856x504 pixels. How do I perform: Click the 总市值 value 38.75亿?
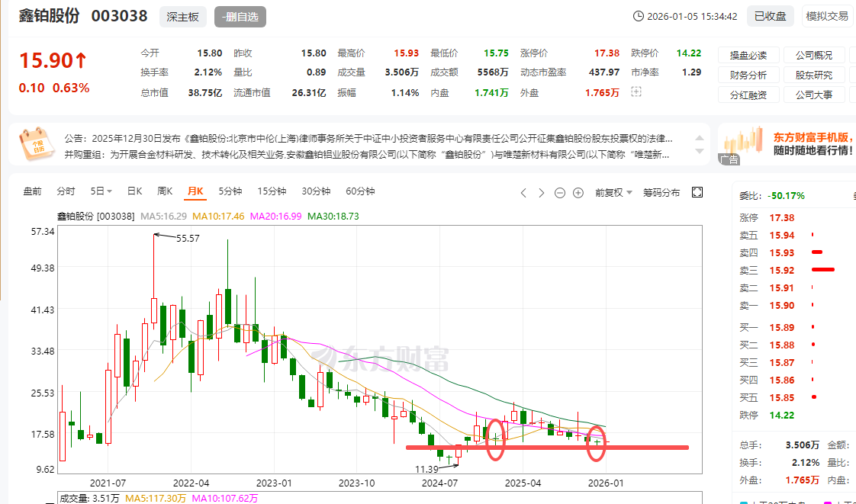[205, 93]
